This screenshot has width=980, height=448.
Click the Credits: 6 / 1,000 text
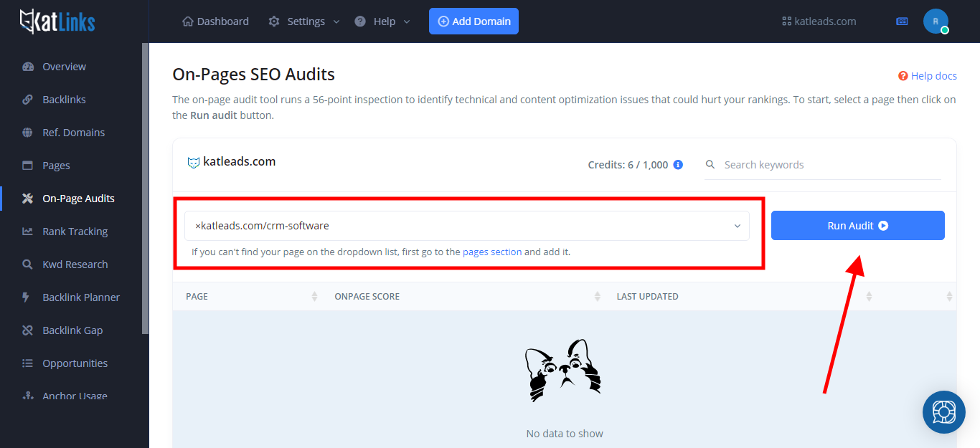628,165
